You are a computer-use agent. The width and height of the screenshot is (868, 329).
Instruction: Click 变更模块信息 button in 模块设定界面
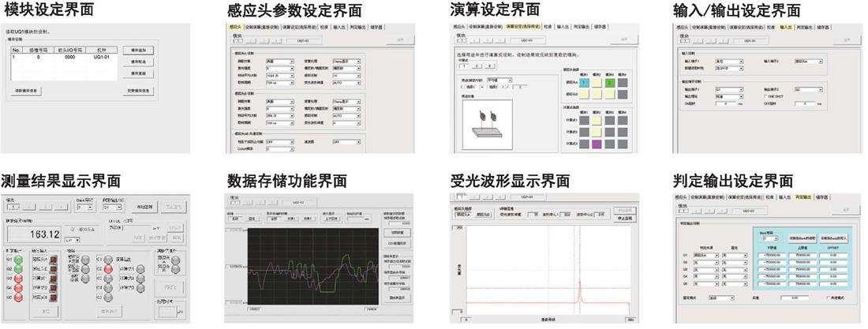point(138,91)
